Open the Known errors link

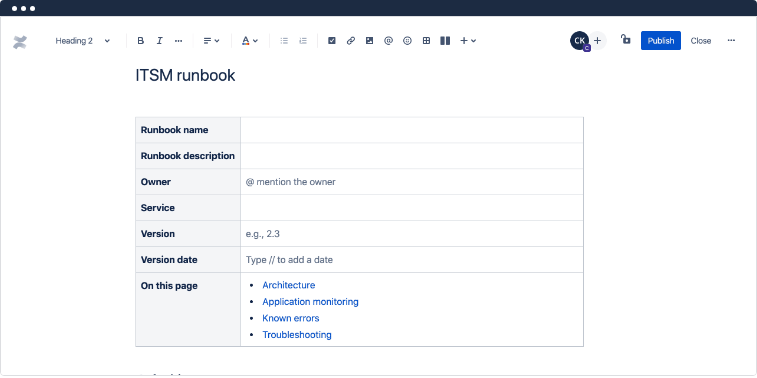(291, 318)
